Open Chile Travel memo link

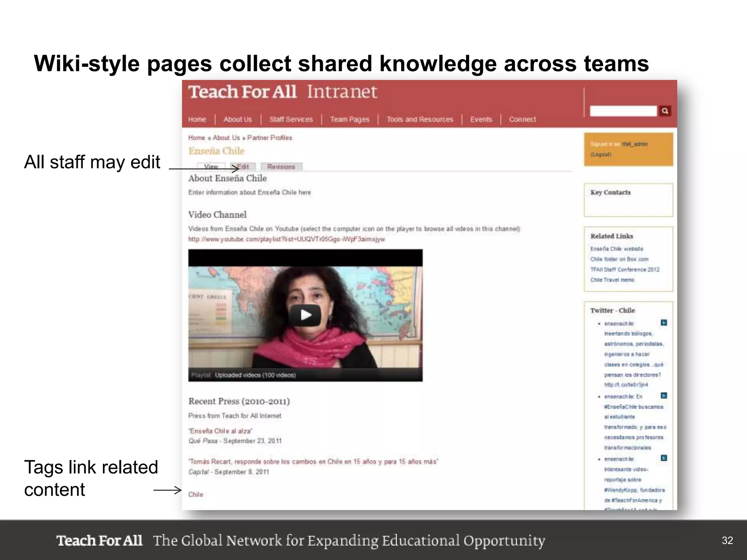click(612, 280)
